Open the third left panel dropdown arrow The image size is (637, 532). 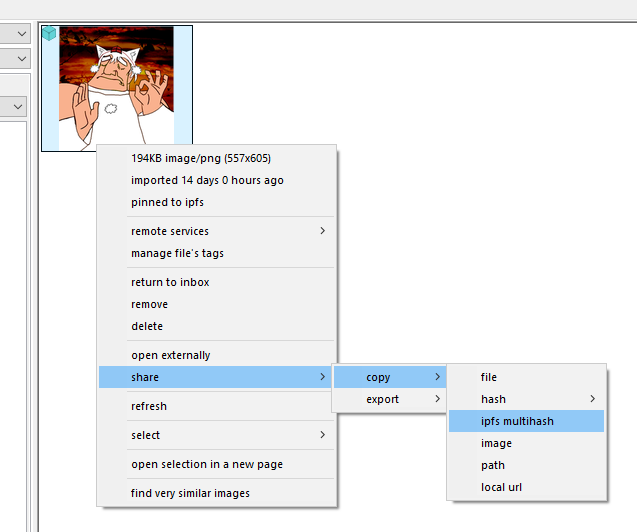click(x=18, y=107)
